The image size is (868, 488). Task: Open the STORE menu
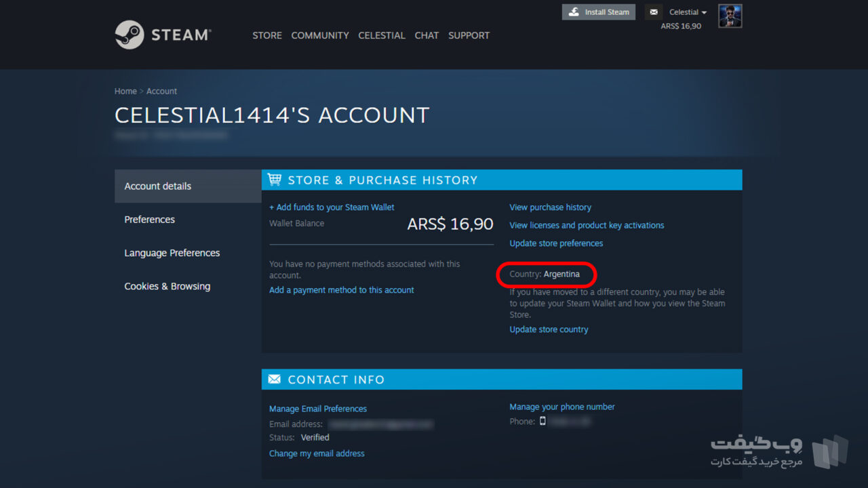pos(267,35)
